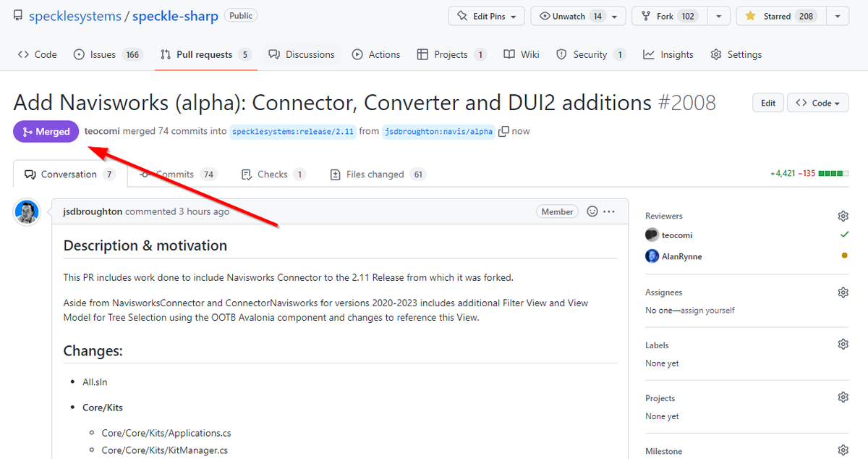
Task: Click Pull requests icon in nav
Action: pos(166,54)
